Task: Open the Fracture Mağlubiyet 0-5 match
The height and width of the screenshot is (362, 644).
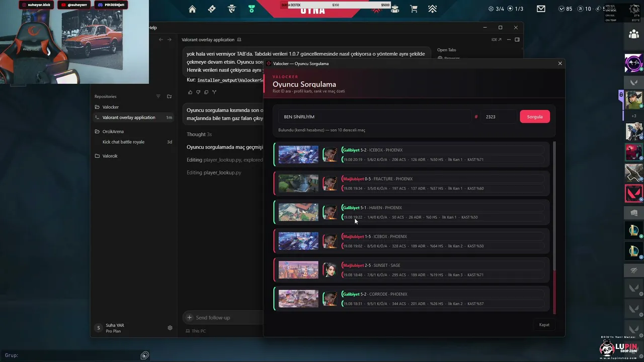Action: [411, 184]
